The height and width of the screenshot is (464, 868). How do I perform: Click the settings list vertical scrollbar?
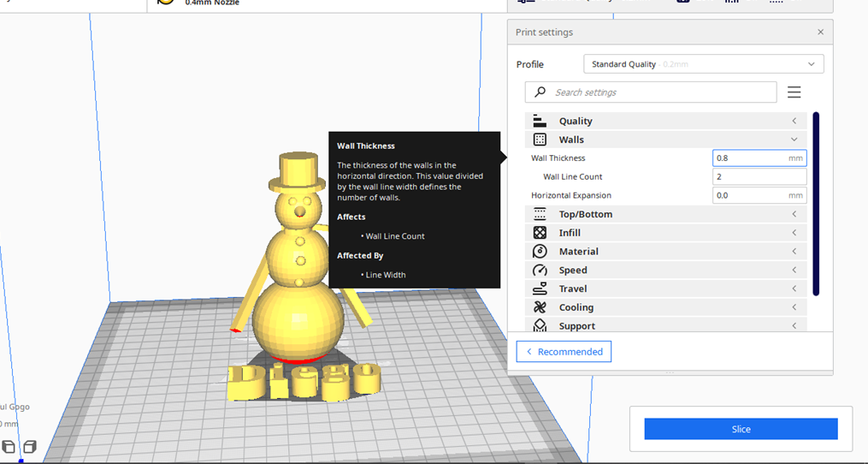(x=816, y=204)
